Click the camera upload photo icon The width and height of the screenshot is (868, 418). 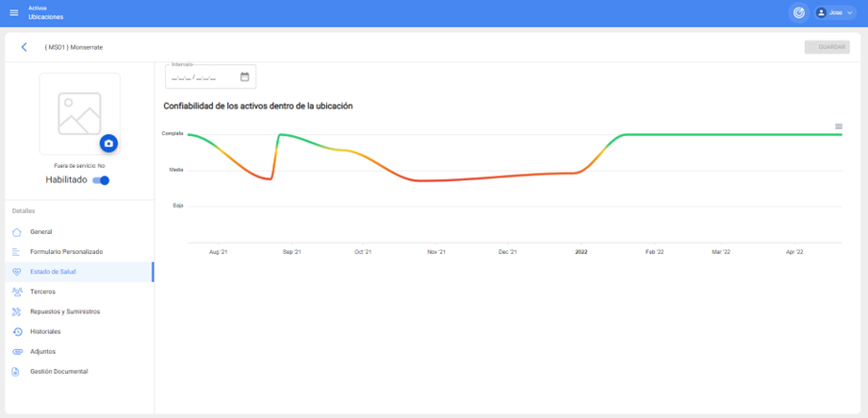(108, 143)
